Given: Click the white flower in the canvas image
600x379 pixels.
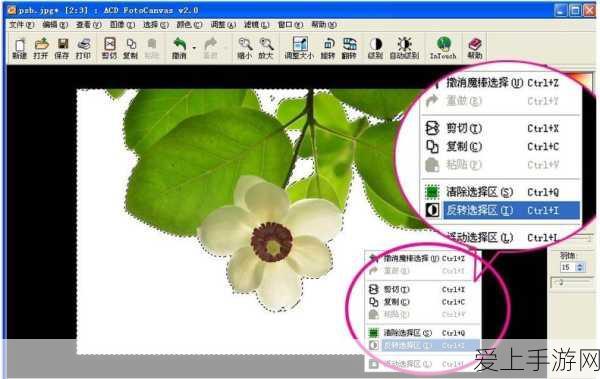Looking at the screenshot, I should (x=271, y=245).
